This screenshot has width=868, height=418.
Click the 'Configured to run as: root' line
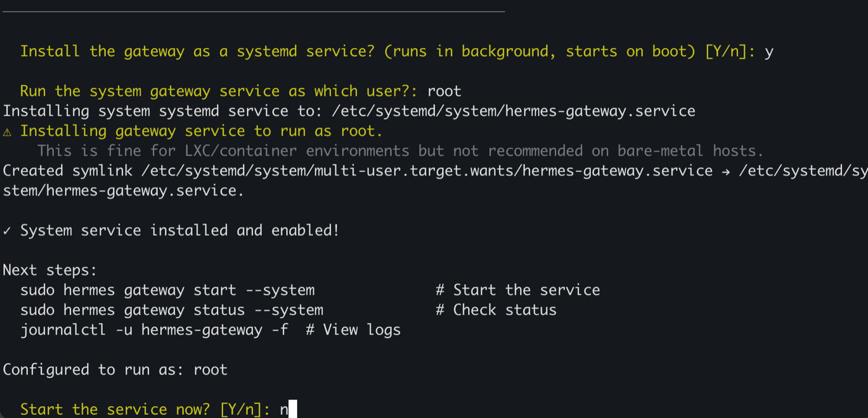coord(115,370)
